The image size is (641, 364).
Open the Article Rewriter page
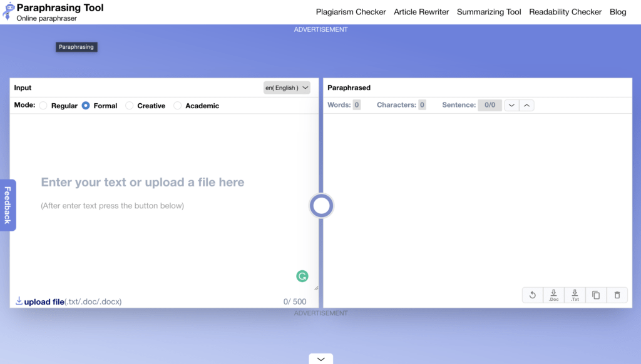pos(421,12)
